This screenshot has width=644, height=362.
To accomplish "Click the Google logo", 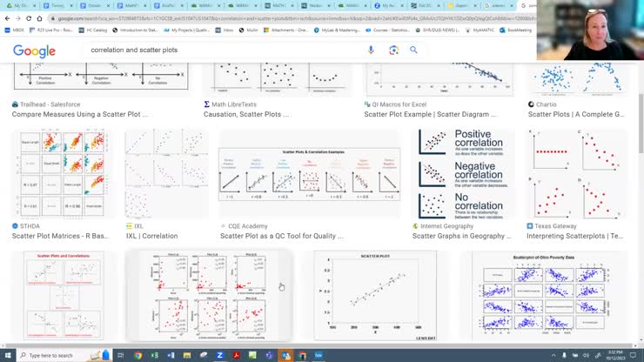I will 34,51.
